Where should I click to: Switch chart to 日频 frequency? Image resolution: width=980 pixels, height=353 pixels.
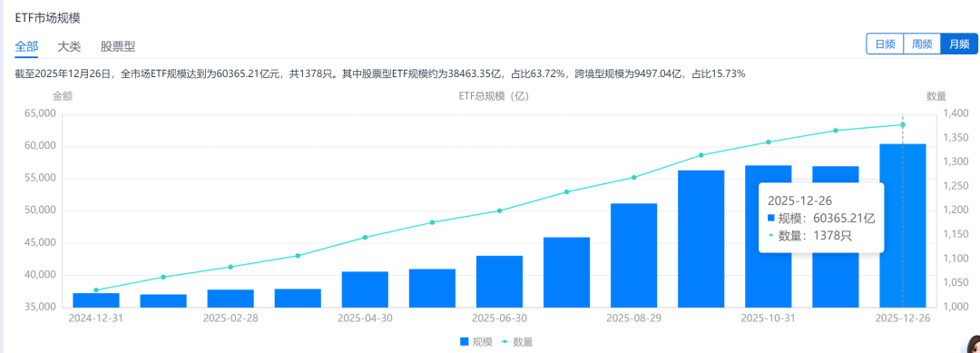(885, 44)
